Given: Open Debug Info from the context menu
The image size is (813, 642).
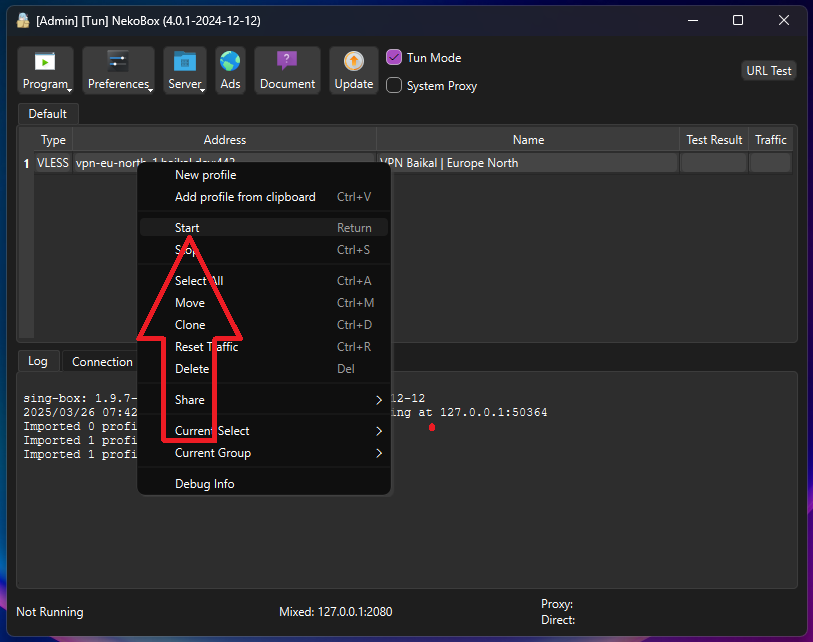Looking at the screenshot, I should pyautogui.click(x=264, y=484).
